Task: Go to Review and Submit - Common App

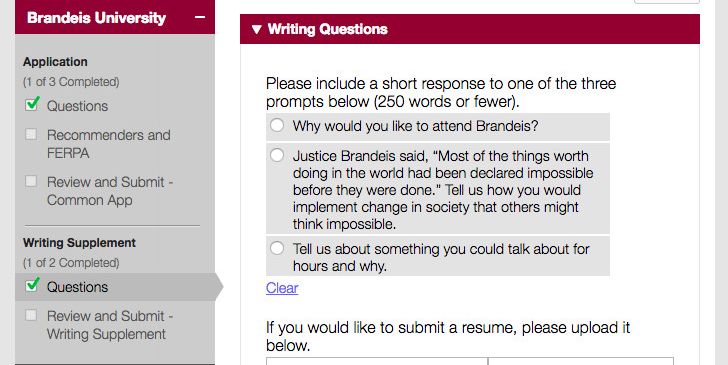Action: pos(110,191)
